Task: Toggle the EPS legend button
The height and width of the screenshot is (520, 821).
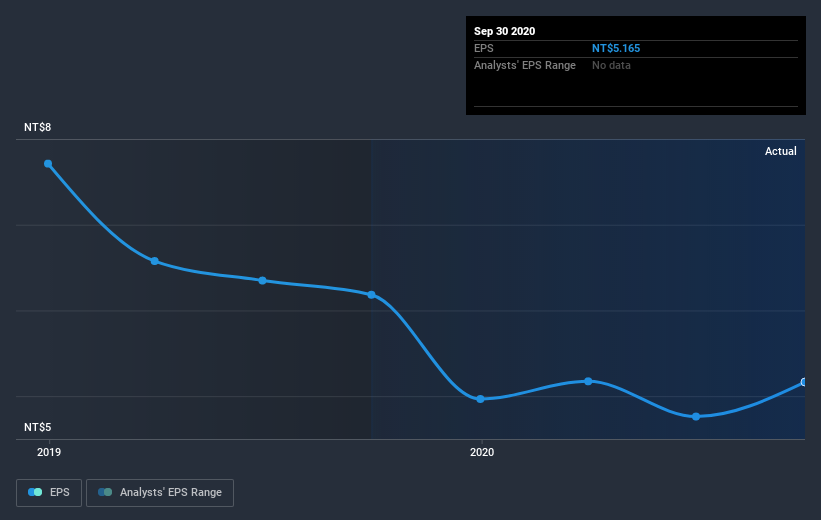Action: [49, 493]
